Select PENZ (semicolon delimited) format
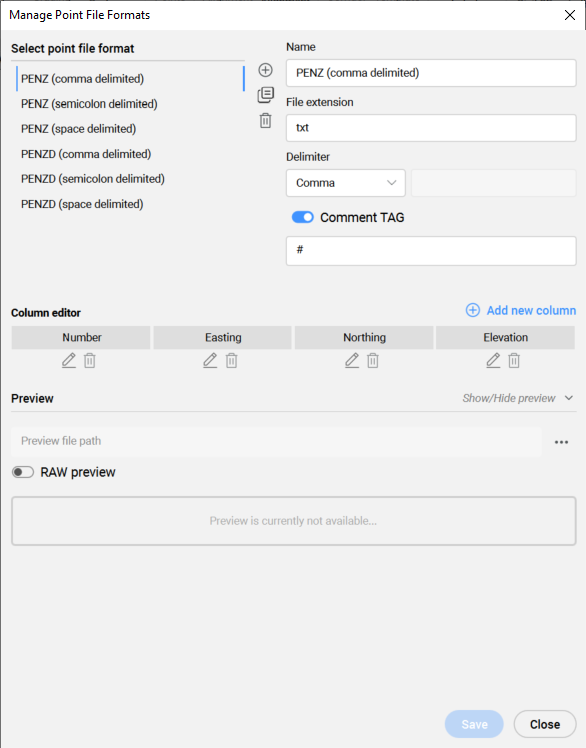The width and height of the screenshot is (586, 748). pyautogui.click(x=89, y=104)
